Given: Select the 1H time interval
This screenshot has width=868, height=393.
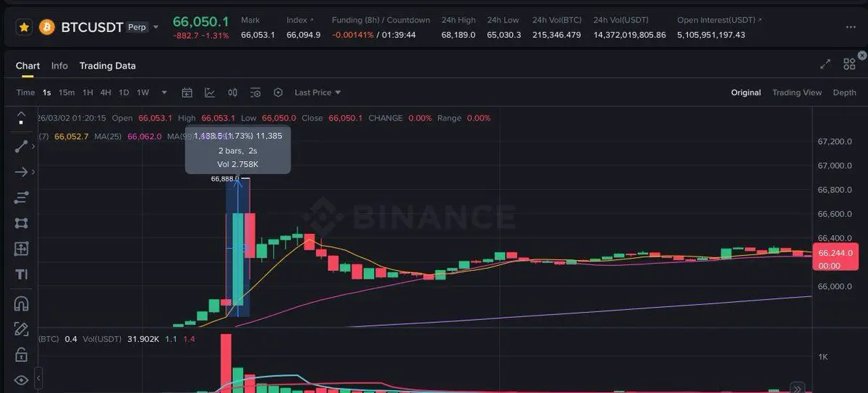Looking at the screenshot, I should (88, 92).
